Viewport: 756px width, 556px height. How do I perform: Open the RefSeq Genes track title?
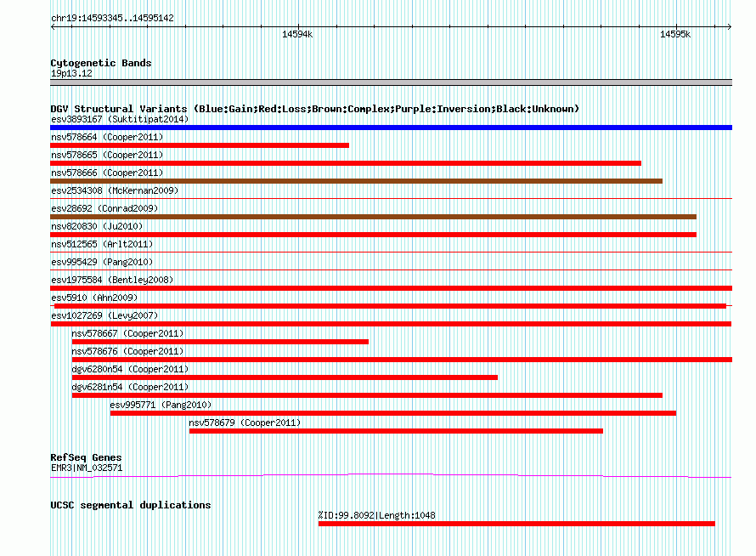(87, 457)
